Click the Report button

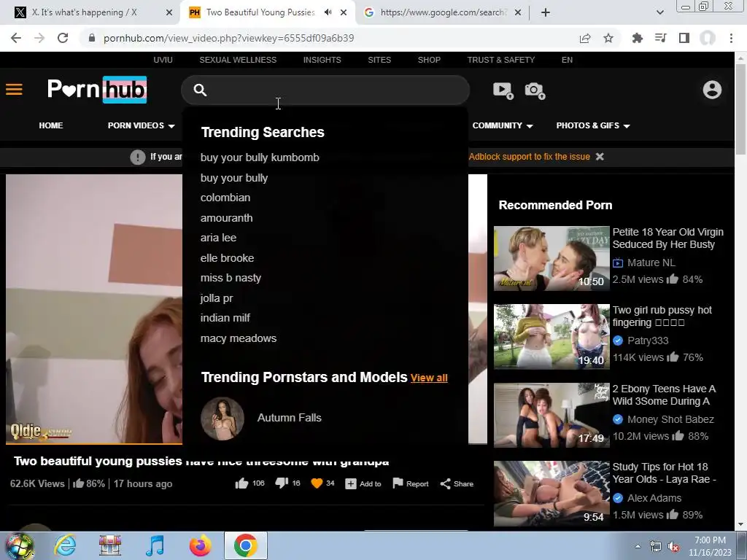point(410,484)
